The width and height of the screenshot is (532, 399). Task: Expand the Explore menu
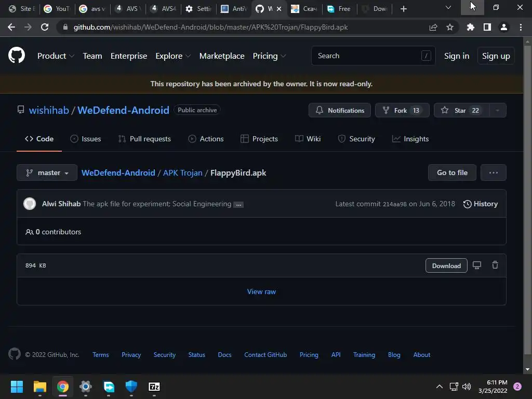[173, 56]
